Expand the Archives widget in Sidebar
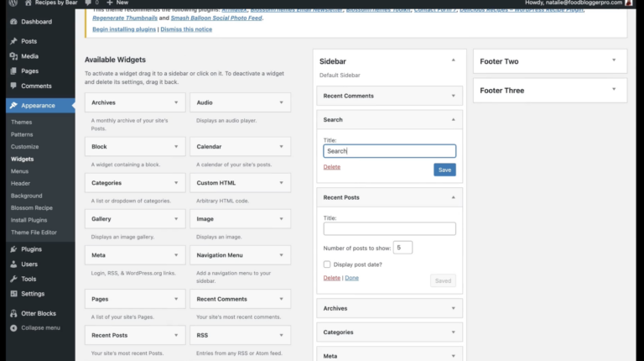Screen dimensions: 644x361 click(454, 308)
